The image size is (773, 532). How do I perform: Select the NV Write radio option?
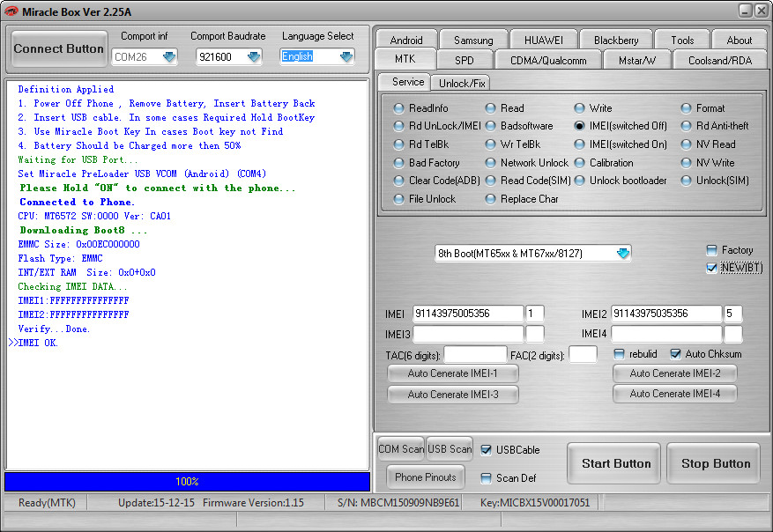tap(708, 163)
